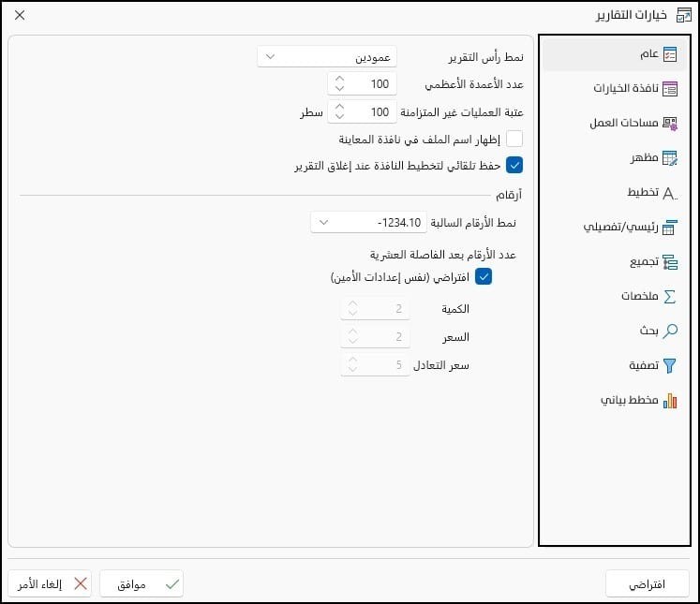Click the أرقام section heading
Screen dimensions: 700x604
tap(509, 195)
